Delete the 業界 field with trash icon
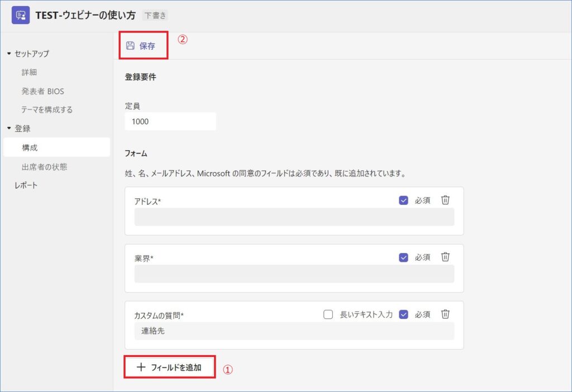572x392 pixels. (445, 257)
